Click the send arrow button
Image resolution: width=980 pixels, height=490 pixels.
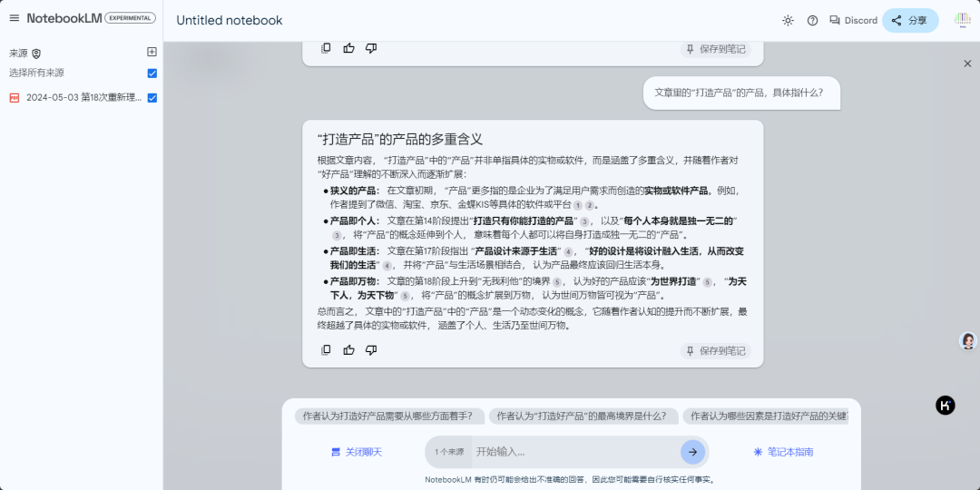click(692, 452)
